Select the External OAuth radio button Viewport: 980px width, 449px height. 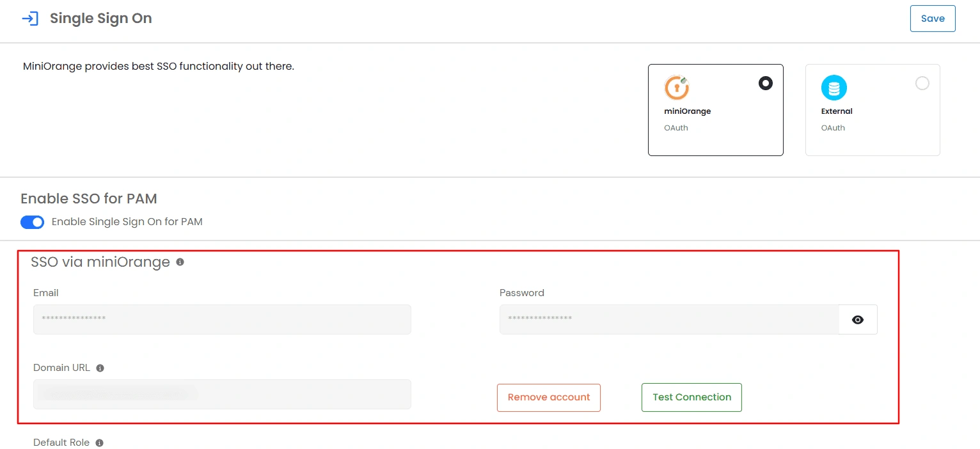tap(922, 83)
